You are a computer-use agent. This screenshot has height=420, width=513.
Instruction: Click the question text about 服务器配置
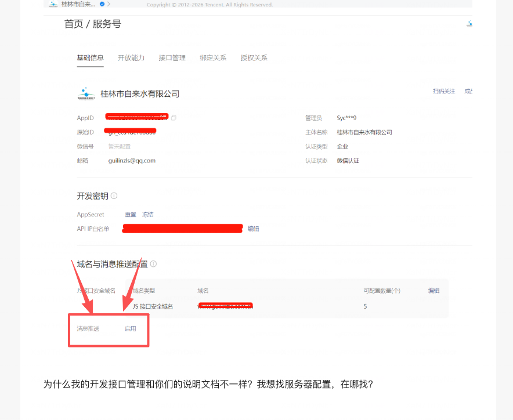208,384
